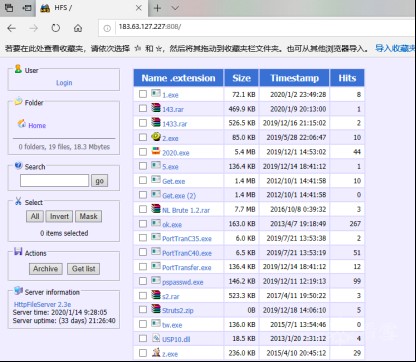This screenshot has height=362, width=416.
Task: Tick the checkbox for ok.exe
Action: [143, 223]
